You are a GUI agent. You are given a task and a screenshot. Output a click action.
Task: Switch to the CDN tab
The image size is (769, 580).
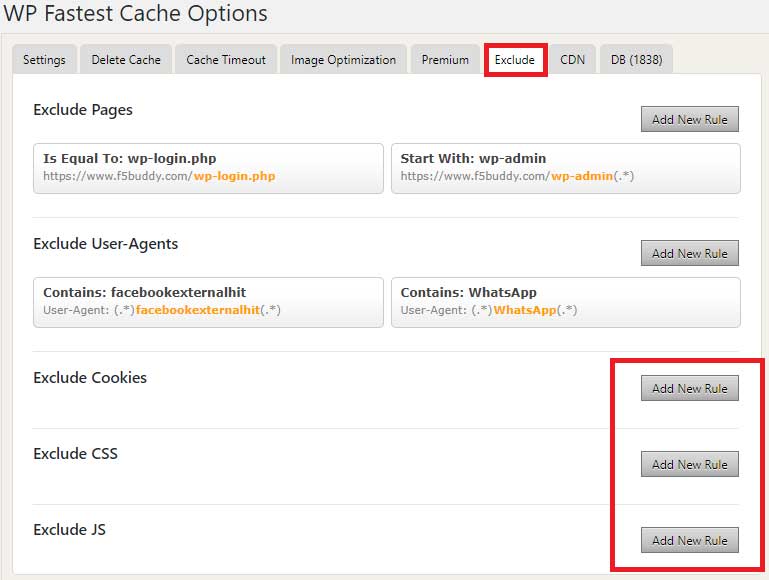(x=572, y=59)
